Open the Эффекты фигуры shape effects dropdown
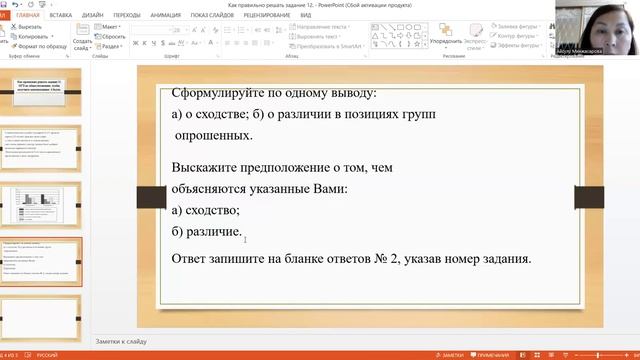Screen dimensions: 640x360 click(516, 45)
